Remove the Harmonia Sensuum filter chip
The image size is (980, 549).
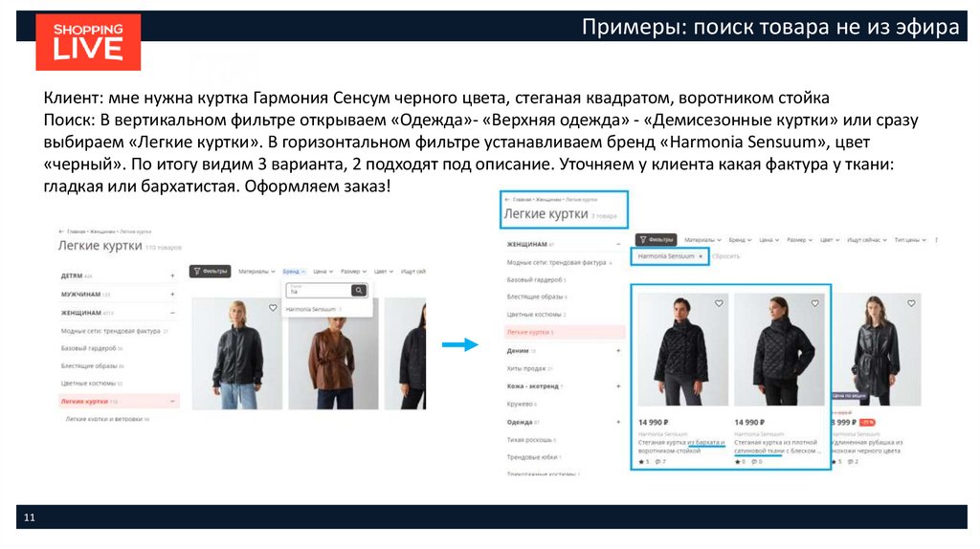tap(701, 256)
